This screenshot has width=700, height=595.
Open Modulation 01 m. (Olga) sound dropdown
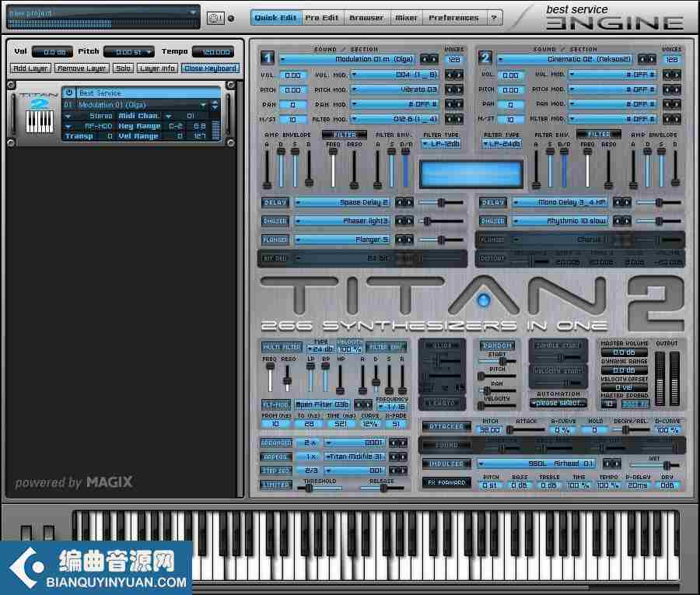[x=348, y=59]
